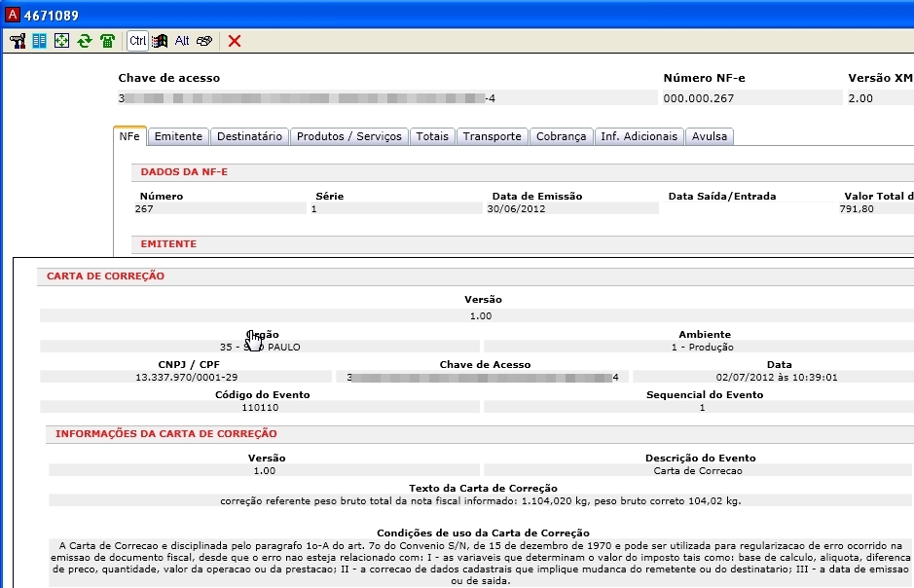The image size is (914, 588).
Task: Select the Órgão value 35 - SÃO PAULO
Action: 260,347
